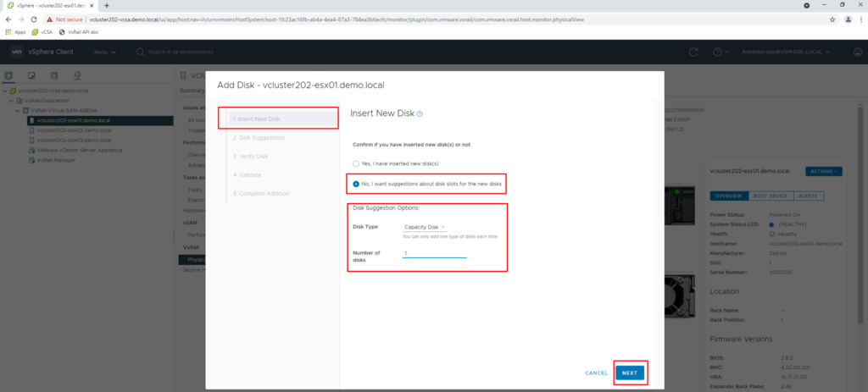
Task: Click the Search in all environments field
Action: click(181, 52)
